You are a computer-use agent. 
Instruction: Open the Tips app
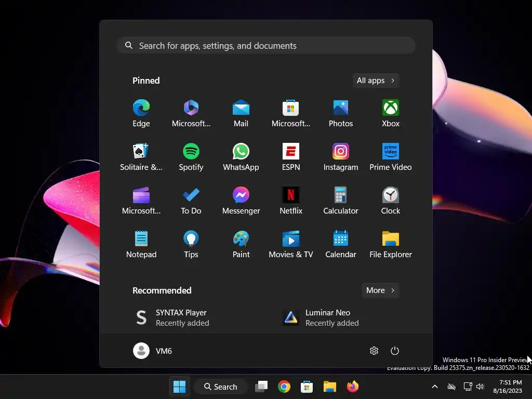(191, 244)
